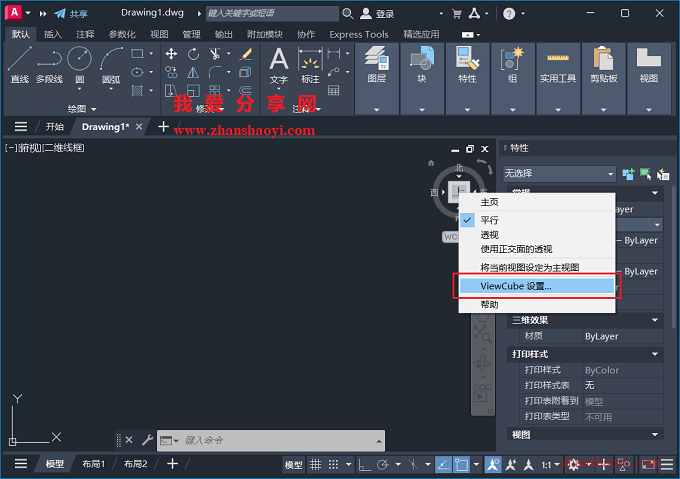
Task: Open the 注释 ribbon tab
Action: point(85,34)
